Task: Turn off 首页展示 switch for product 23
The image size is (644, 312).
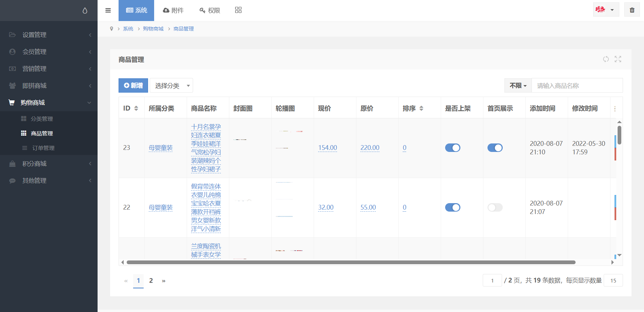Action: point(495,148)
